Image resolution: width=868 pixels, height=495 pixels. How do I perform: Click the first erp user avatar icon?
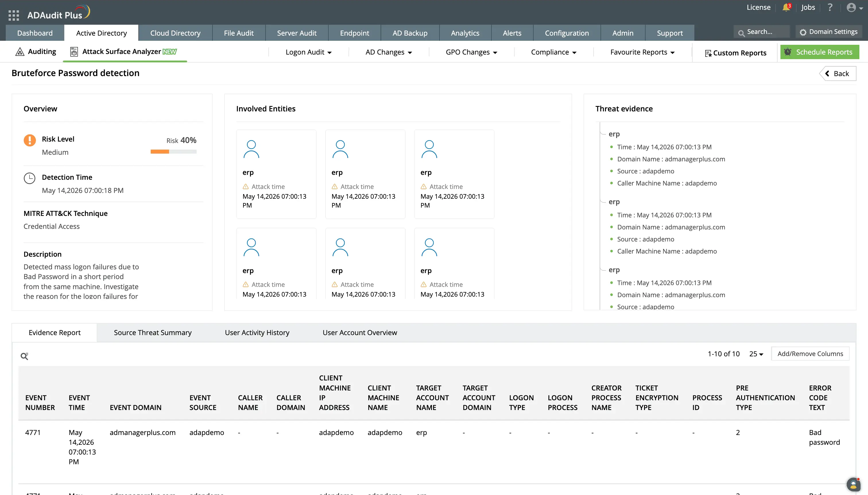251,149
